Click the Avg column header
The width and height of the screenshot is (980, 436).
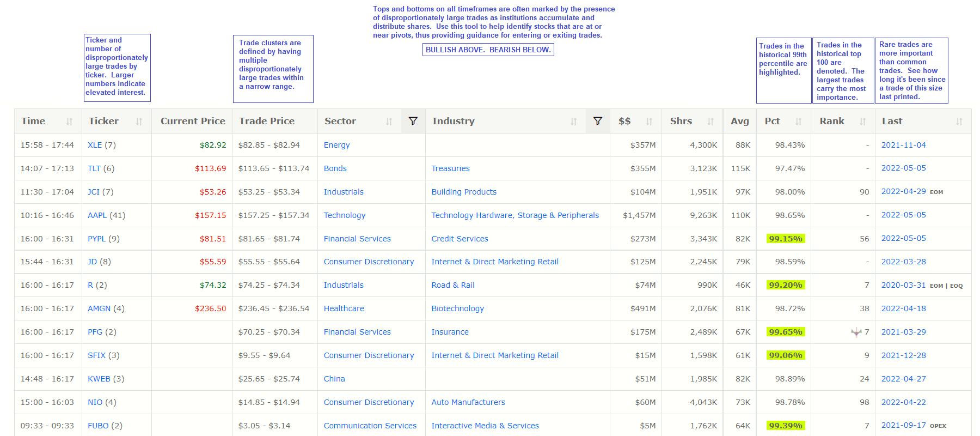(x=740, y=121)
